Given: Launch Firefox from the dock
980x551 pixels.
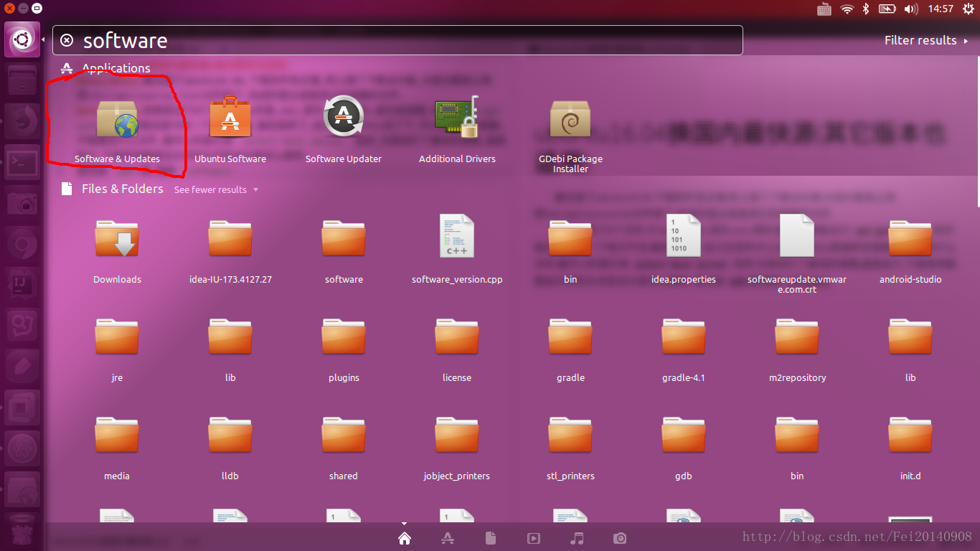Looking at the screenshot, I should pyautogui.click(x=22, y=121).
